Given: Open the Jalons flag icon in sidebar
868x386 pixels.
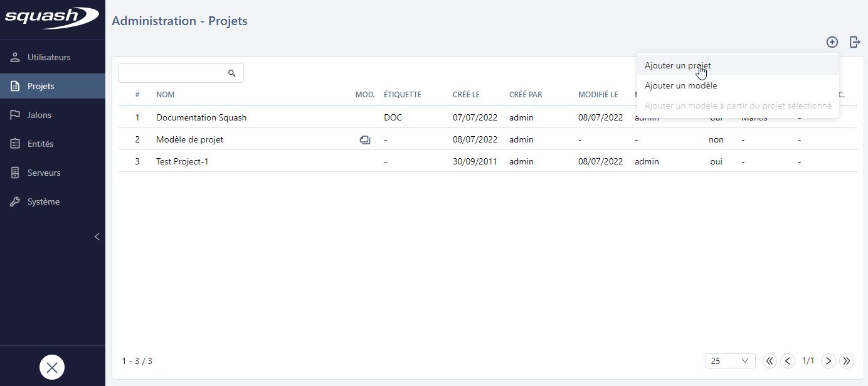Looking at the screenshot, I should point(14,115).
